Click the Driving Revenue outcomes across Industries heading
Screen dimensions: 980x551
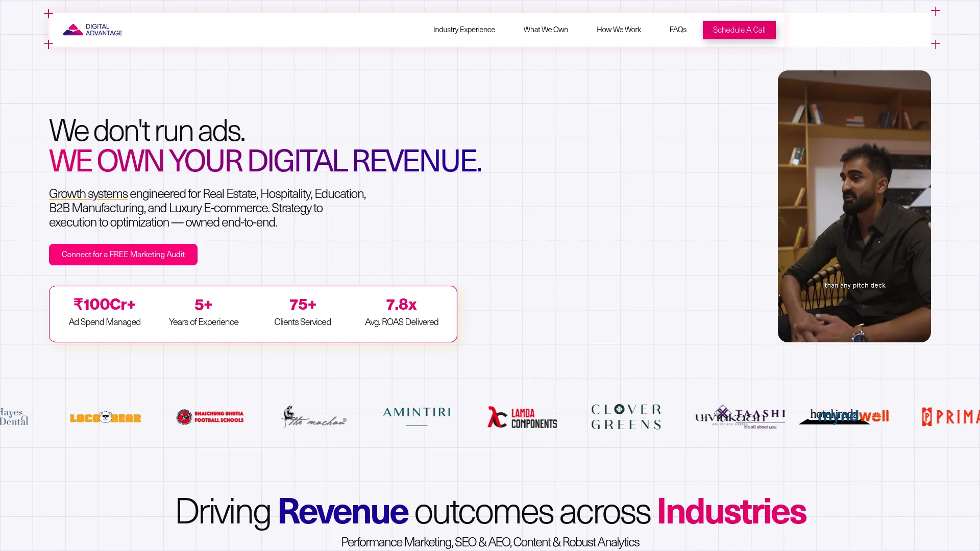[x=491, y=512]
